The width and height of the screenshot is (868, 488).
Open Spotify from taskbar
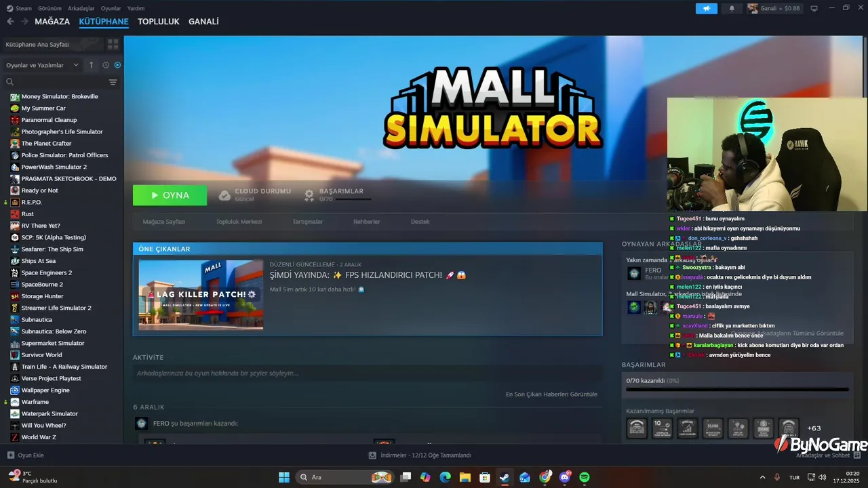(x=585, y=477)
